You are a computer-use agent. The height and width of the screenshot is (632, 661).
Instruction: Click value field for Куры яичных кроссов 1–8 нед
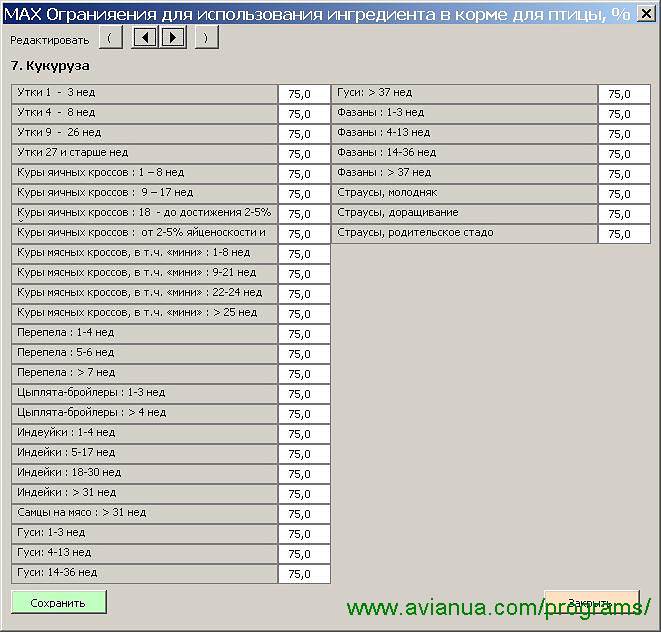pyautogui.click(x=304, y=174)
